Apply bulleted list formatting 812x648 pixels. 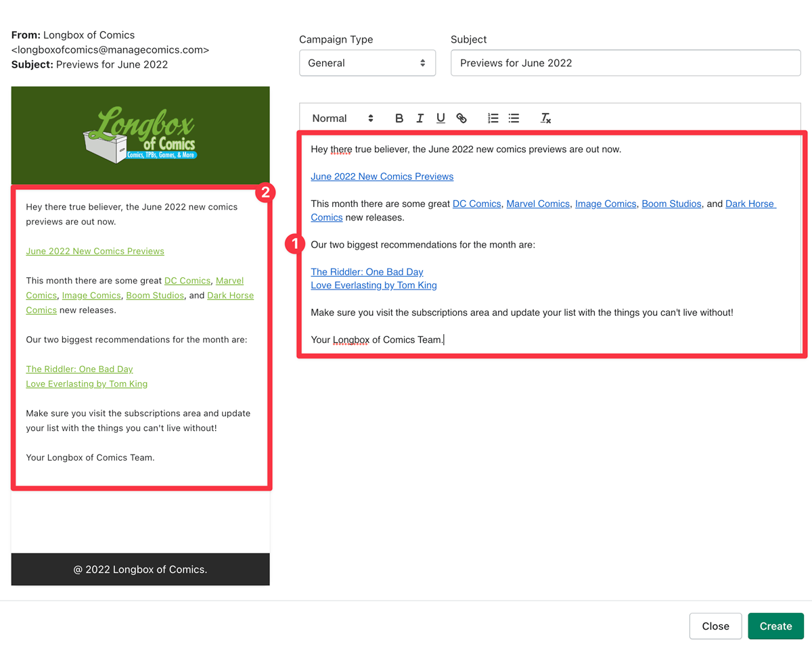[514, 118]
